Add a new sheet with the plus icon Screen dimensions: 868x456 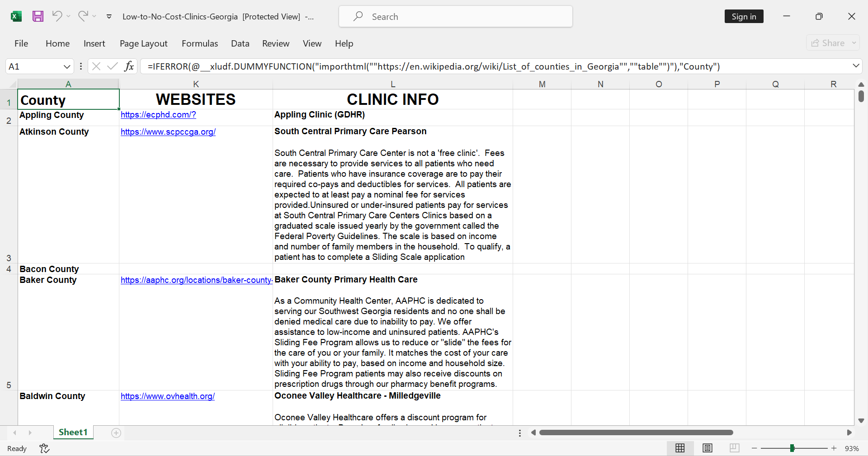click(x=116, y=433)
